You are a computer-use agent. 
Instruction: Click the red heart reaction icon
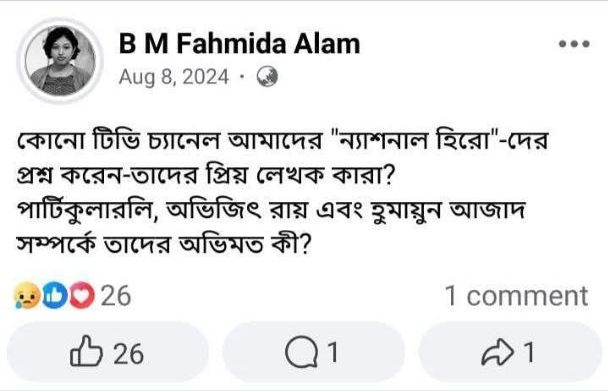(81, 296)
